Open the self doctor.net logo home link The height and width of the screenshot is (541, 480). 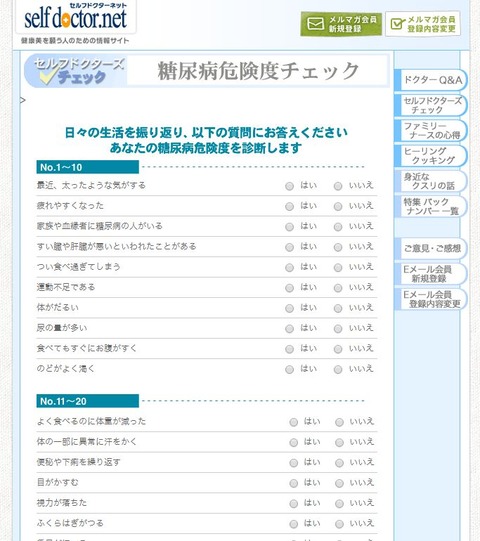(76, 16)
